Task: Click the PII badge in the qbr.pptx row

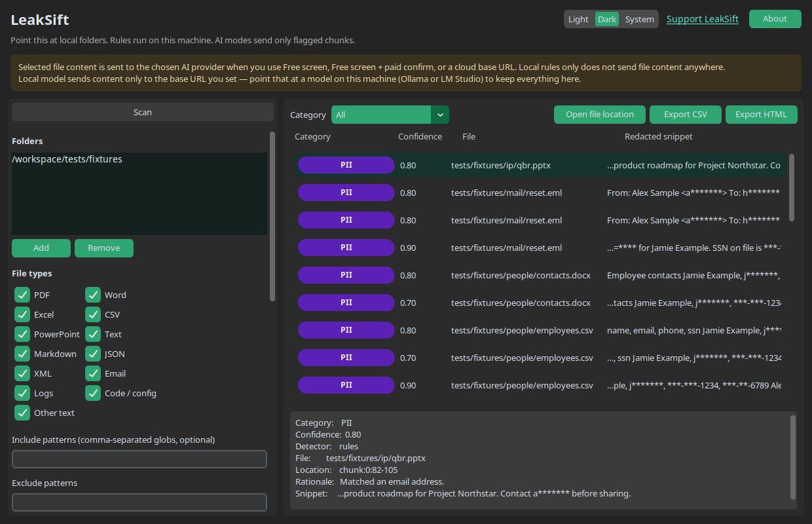Action: [346, 165]
